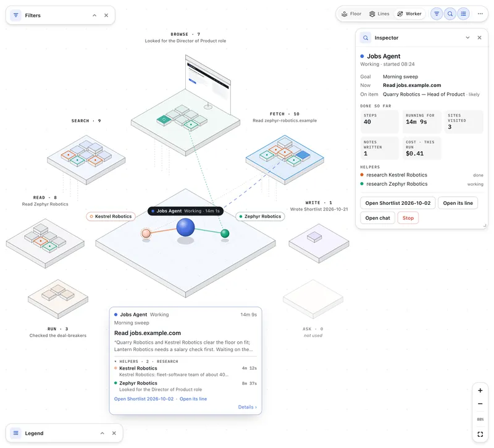Select the Write platform block
The width and height of the screenshot is (494, 448).
[x=314, y=237]
